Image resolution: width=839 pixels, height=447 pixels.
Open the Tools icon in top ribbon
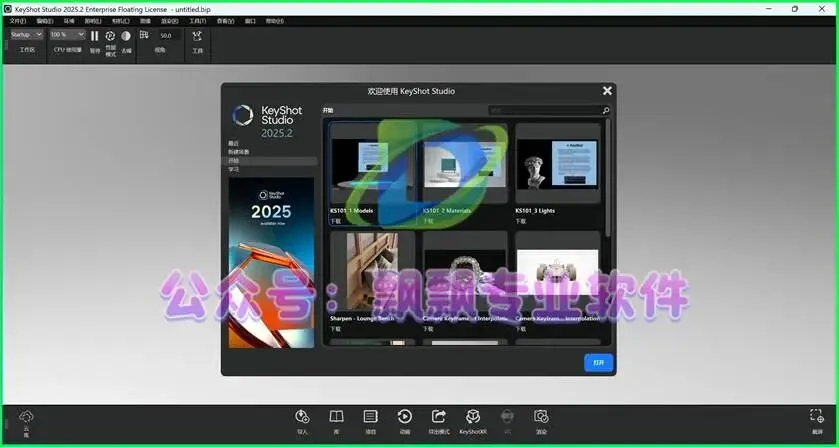(x=197, y=36)
